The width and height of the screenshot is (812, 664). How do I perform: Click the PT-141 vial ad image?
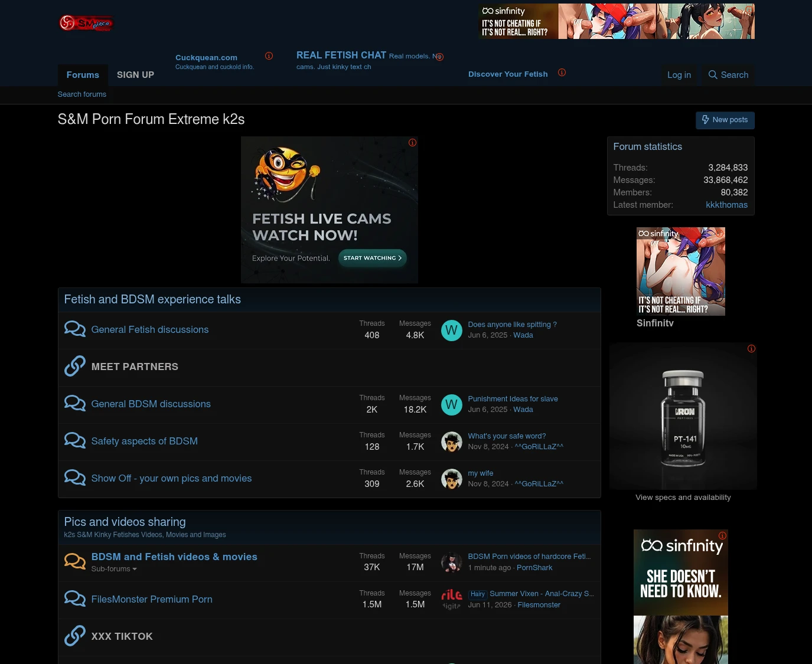click(x=683, y=416)
